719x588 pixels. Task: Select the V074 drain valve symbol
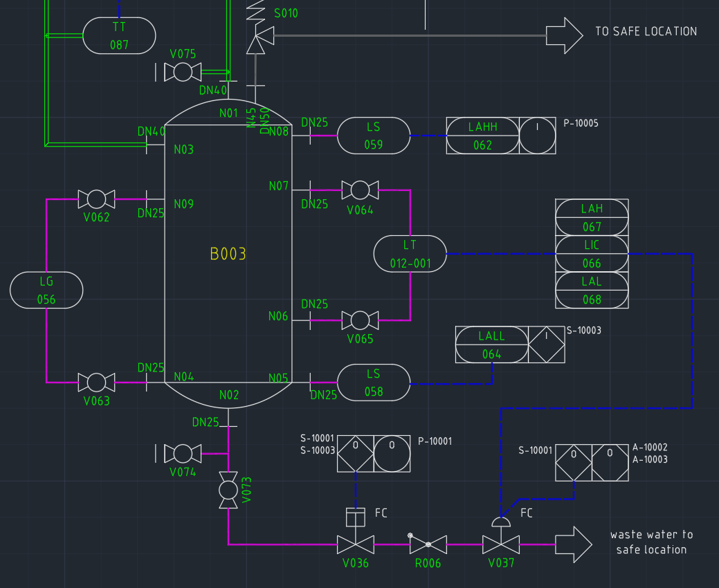183,454
